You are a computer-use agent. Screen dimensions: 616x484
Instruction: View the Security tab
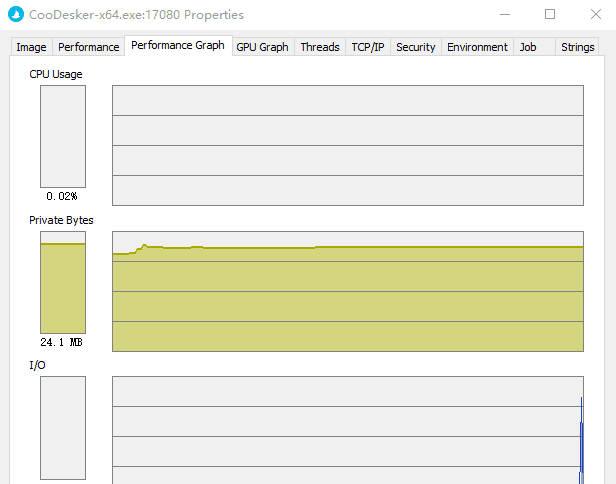[416, 47]
